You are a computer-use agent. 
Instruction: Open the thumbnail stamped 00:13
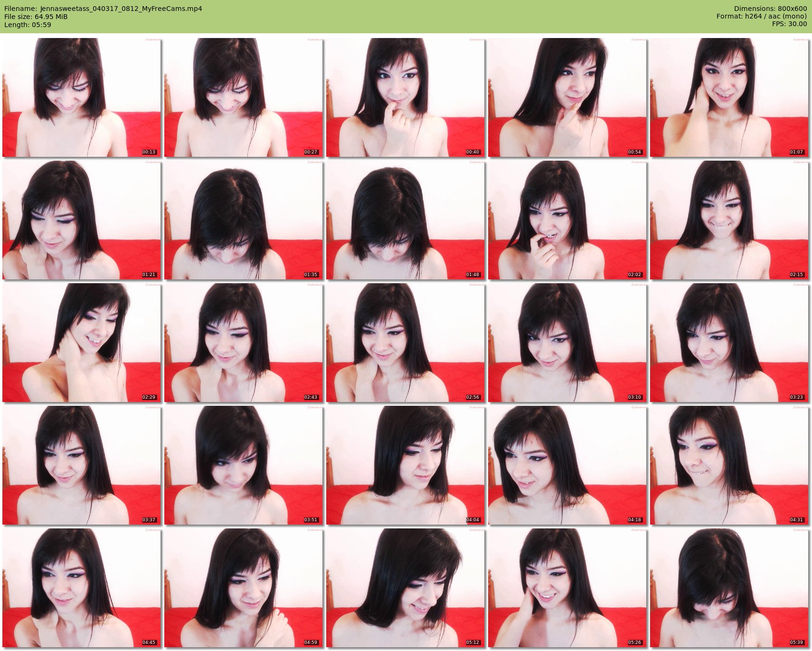pos(82,97)
